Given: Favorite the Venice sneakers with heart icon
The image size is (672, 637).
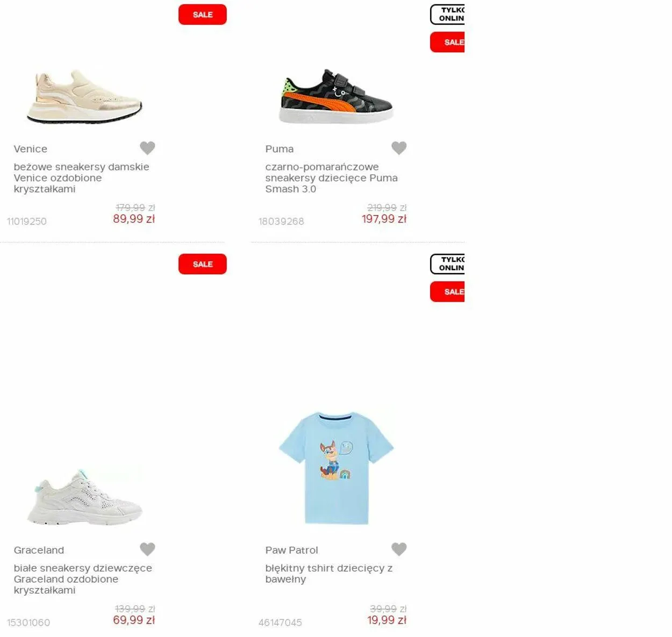Looking at the screenshot, I should (x=147, y=148).
